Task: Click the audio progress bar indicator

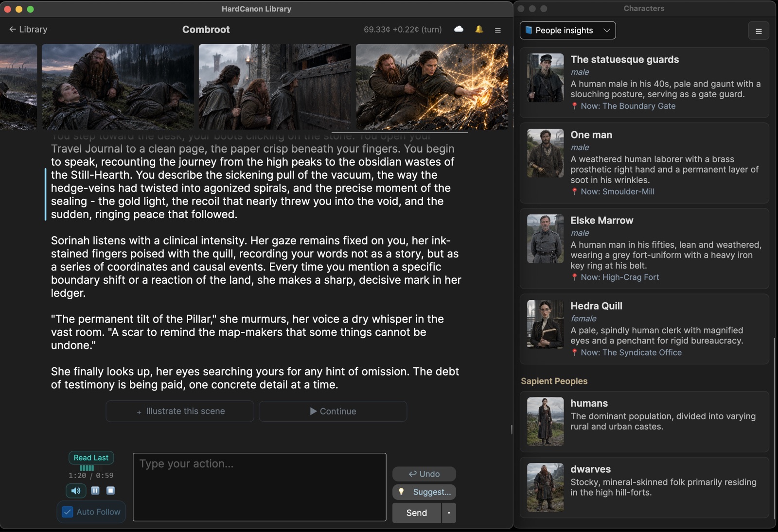Action: click(87, 468)
